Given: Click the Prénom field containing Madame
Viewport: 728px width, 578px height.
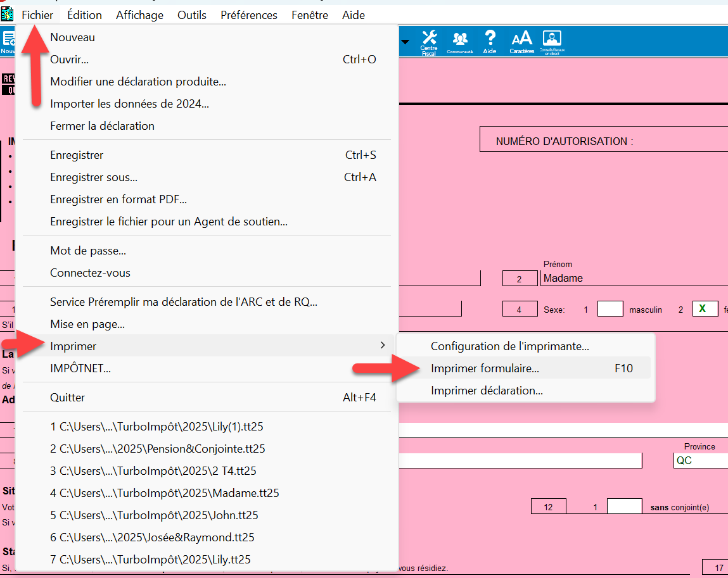Looking at the screenshot, I should tap(634, 279).
